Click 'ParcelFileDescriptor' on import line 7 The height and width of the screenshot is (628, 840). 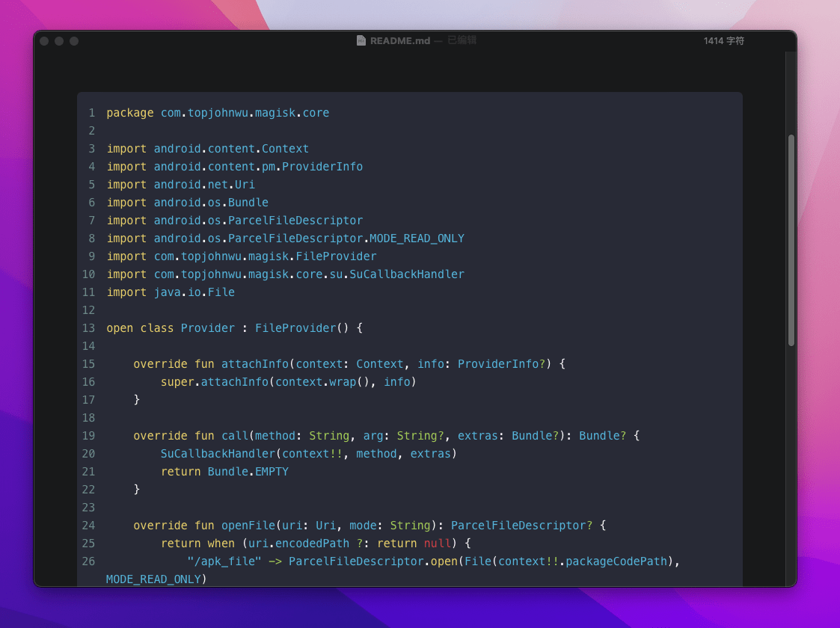click(295, 221)
